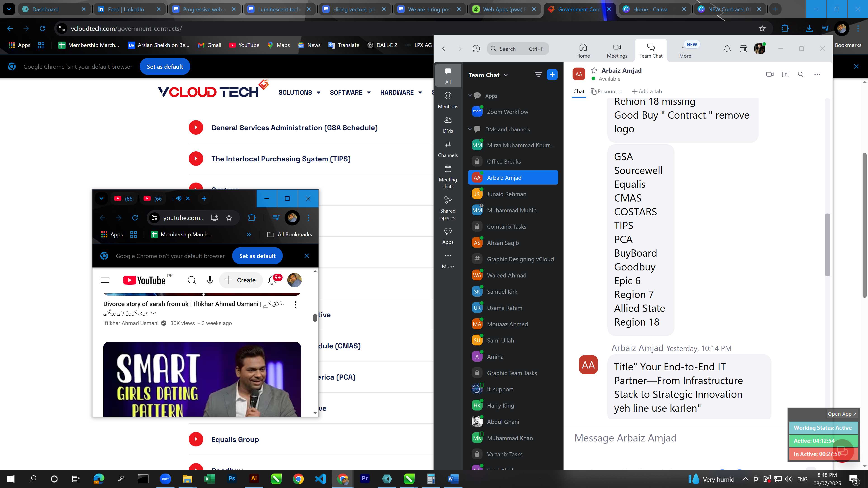This screenshot has width=868, height=488.
Task: Click Set as default in main Chrome window
Action: point(165,67)
